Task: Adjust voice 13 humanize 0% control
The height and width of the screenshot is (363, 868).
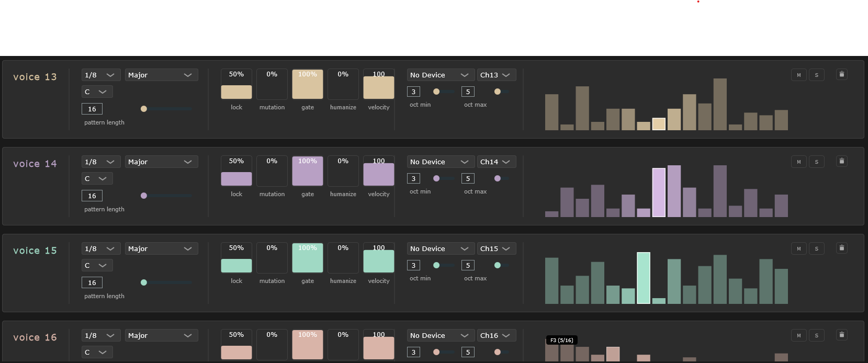Action: (343, 84)
